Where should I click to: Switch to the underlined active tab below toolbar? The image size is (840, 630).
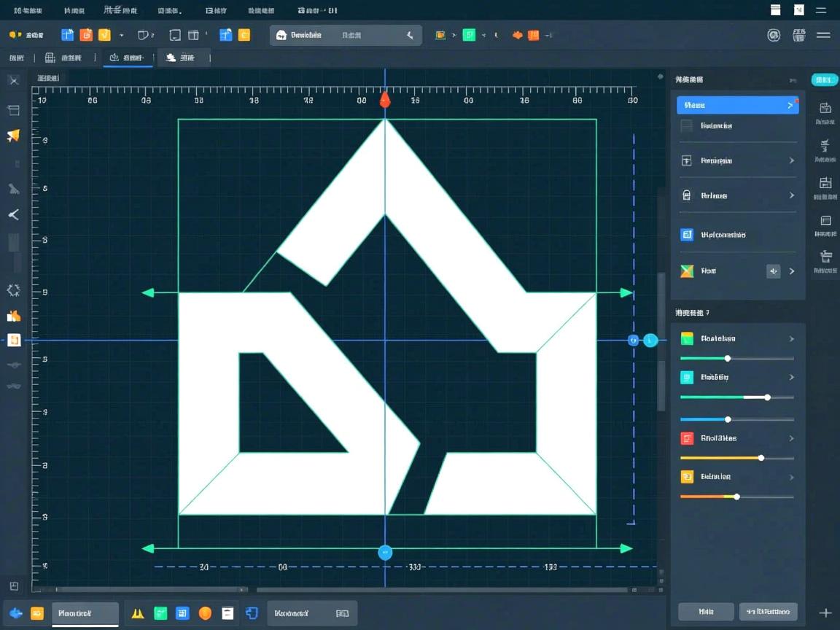tap(128, 58)
